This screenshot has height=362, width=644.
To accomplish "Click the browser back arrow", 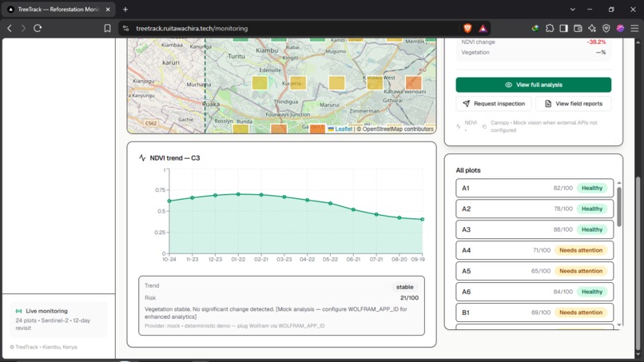I will pyautogui.click(x=10, y=28).
